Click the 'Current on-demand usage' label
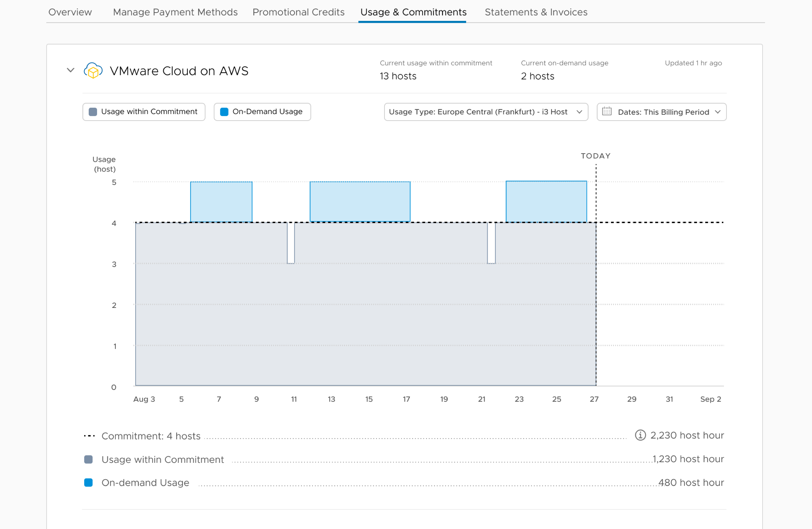This screenshot has height=529, width=812. pos(564,63)
